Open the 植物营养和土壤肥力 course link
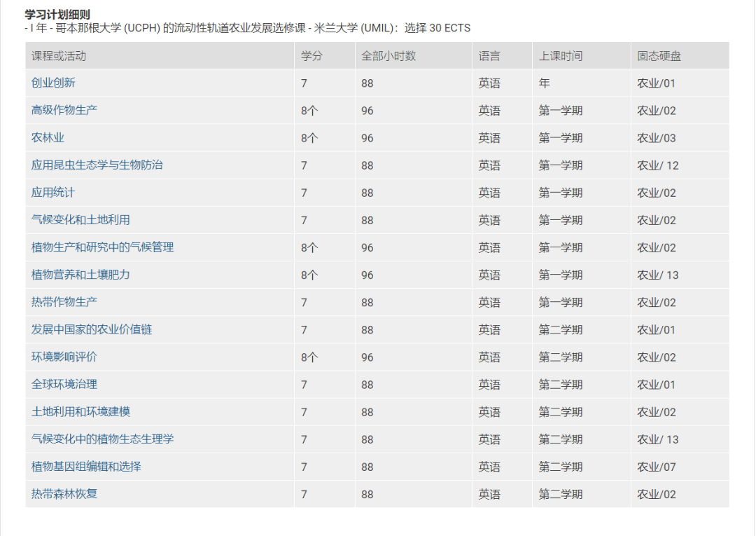 (x=80, y=275)
